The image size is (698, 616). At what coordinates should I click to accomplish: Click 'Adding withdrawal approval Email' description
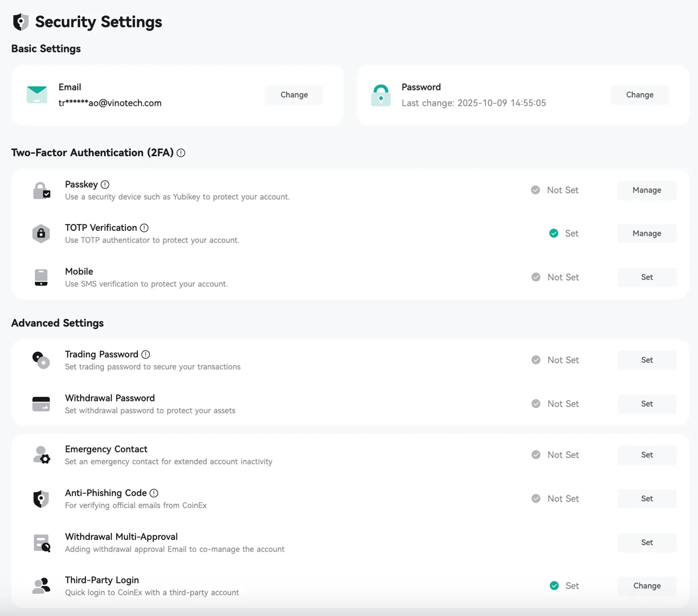point(174,549)
